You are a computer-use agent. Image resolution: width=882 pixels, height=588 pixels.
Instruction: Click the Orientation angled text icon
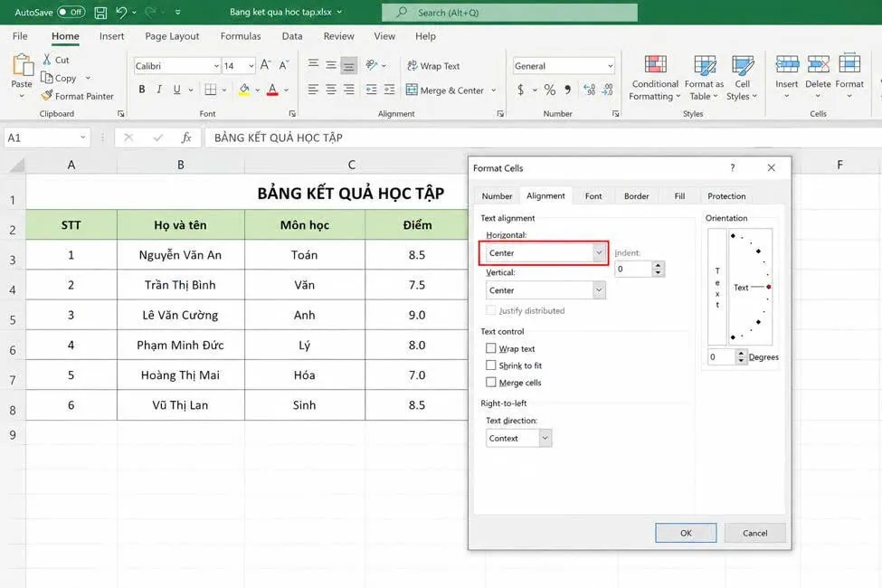(371, 65)
